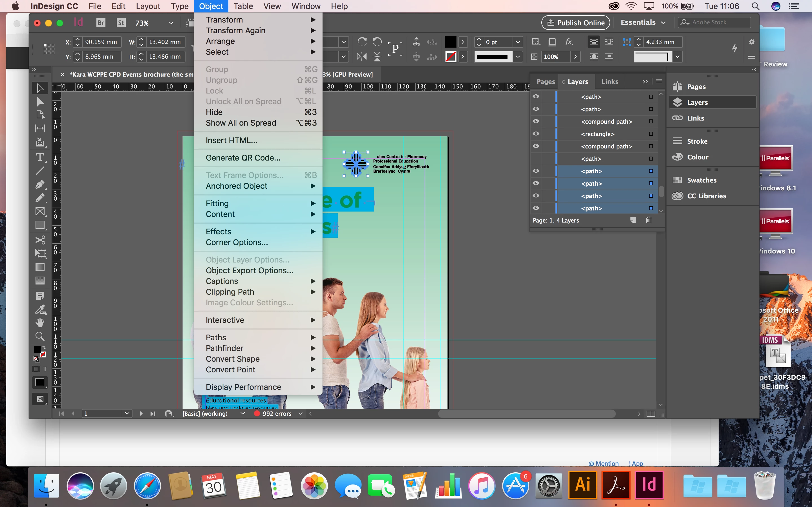The height and width of the screenshot is (507, 812).
Task: Open the zoom level 73% dropdown
Action: coord(171,23)
